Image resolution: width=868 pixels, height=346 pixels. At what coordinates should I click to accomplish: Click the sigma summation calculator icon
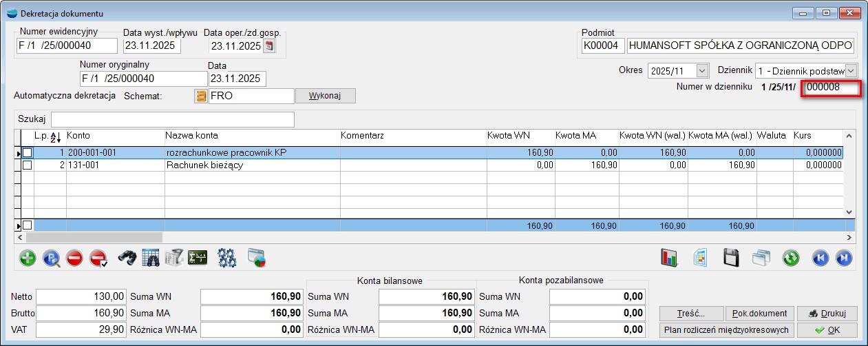[x=198, y=258]
